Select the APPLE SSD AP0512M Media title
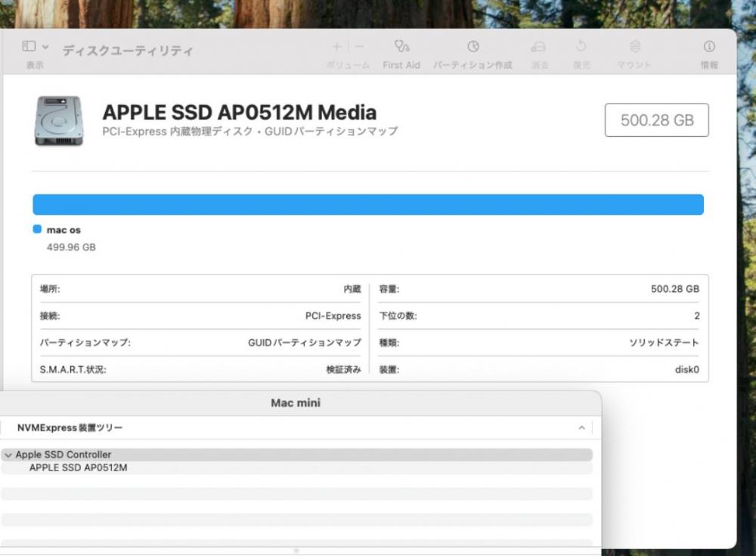This screenshot has width=756, height=556. tap(239, 113)
